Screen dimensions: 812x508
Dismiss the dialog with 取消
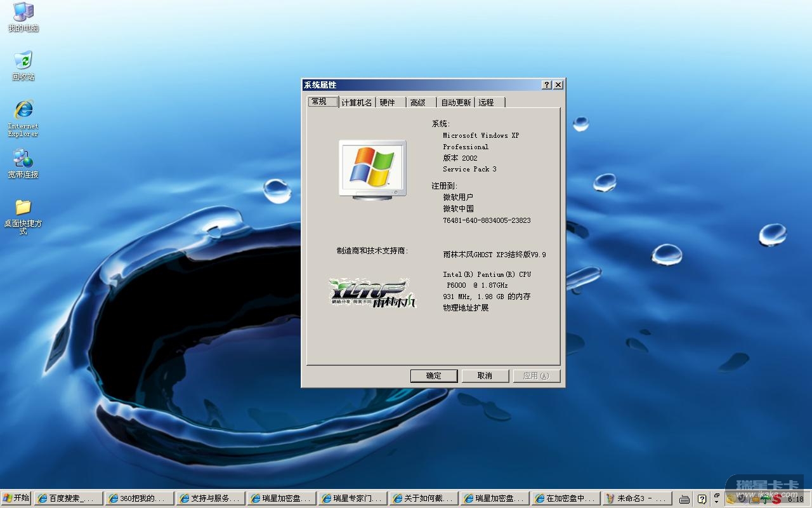(485, 376)
